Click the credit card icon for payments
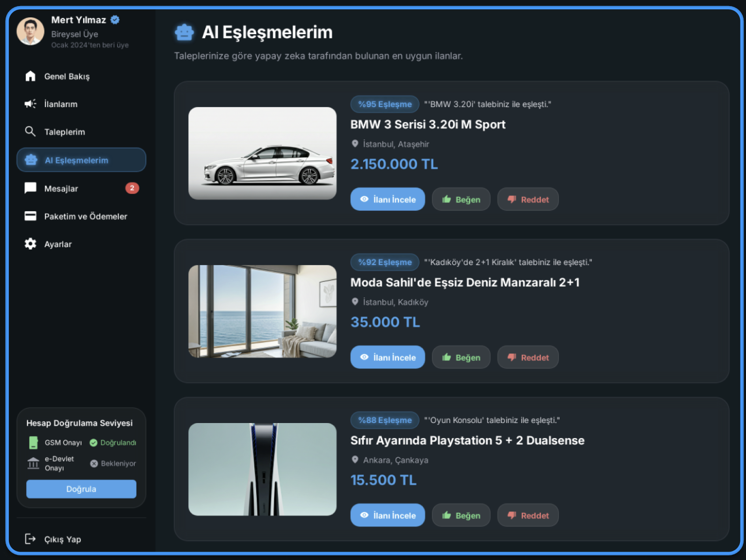746x560 pixels. (x=30, y=216)
